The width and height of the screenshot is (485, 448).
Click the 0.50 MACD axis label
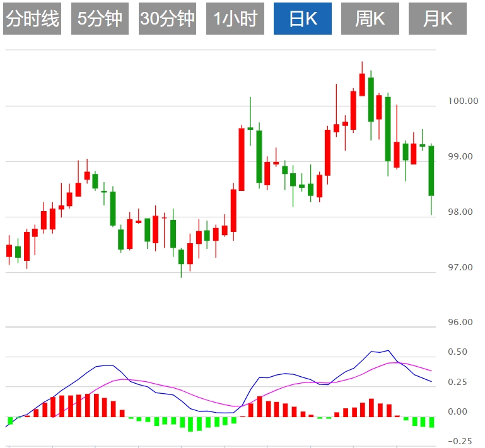coord(457,352)
